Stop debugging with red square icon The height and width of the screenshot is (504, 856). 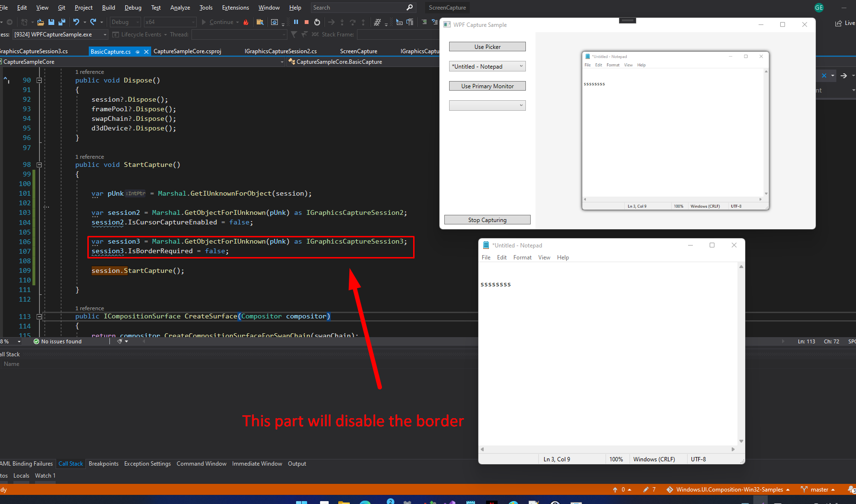click(x=307, y=22)
